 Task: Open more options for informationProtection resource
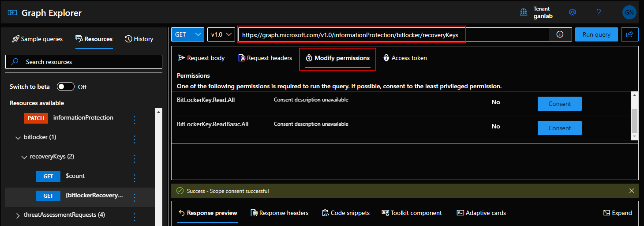coord(135,120)
